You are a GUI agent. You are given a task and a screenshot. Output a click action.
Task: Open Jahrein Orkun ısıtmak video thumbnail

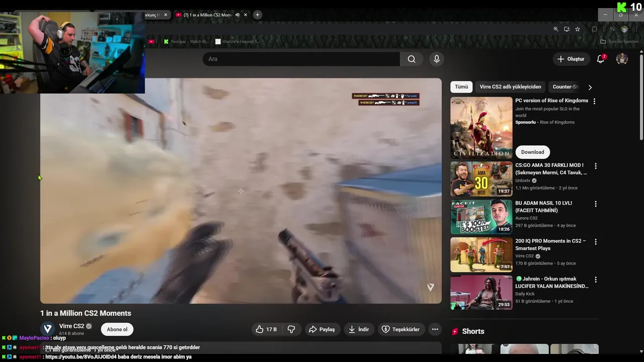coord(481,292)
